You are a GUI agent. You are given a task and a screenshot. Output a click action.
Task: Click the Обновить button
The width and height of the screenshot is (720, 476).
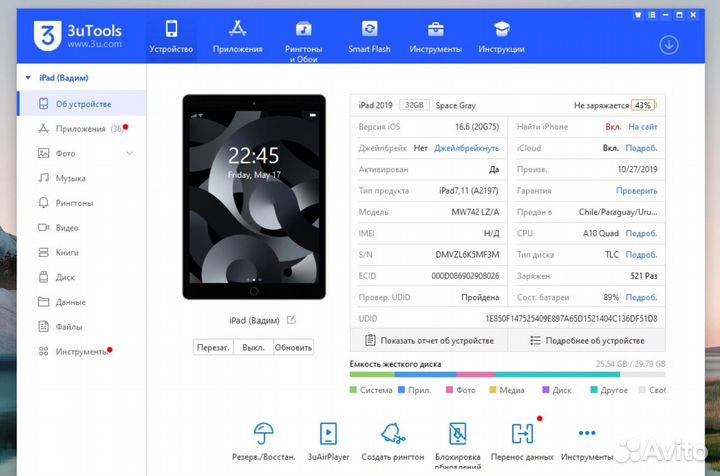[293, 347]
